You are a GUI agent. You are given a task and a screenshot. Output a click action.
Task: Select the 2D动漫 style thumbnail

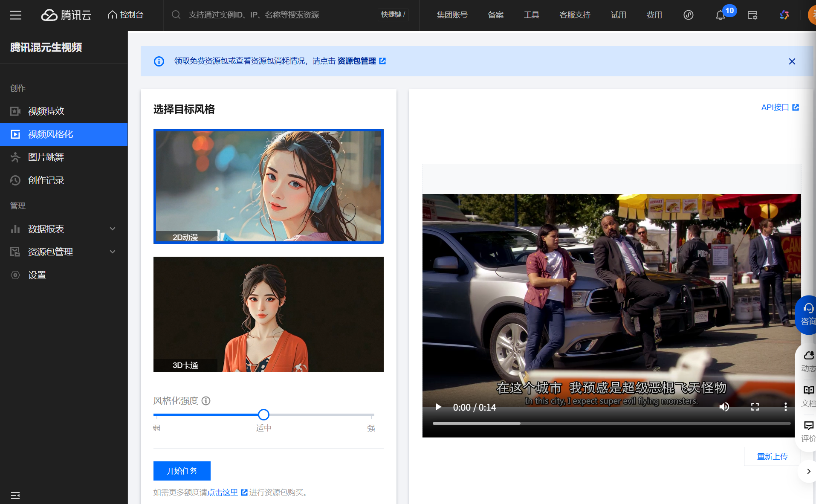point(269,186)
